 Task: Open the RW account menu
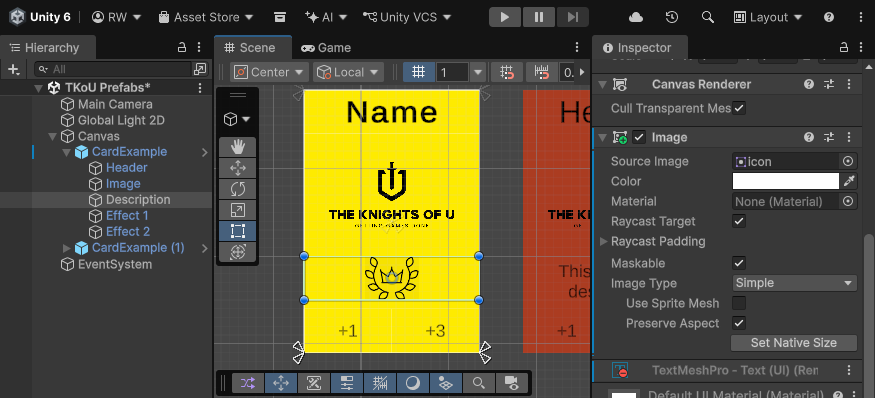point(116,17)
